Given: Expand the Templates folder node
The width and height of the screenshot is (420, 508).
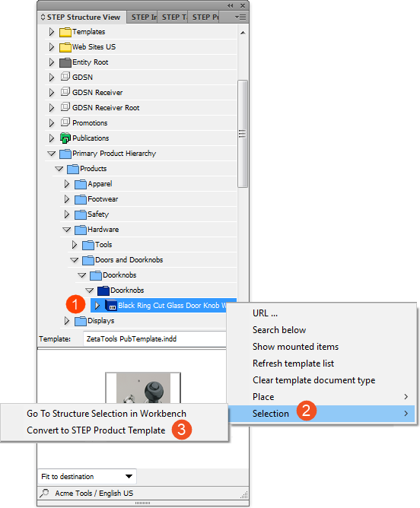Looking at the screenshot, I should 51,32.
